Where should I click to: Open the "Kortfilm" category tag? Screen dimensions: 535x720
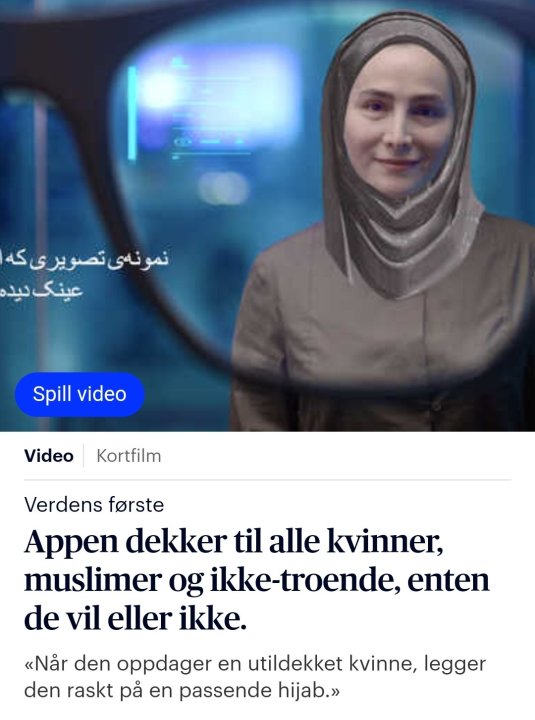coord(129,456)
